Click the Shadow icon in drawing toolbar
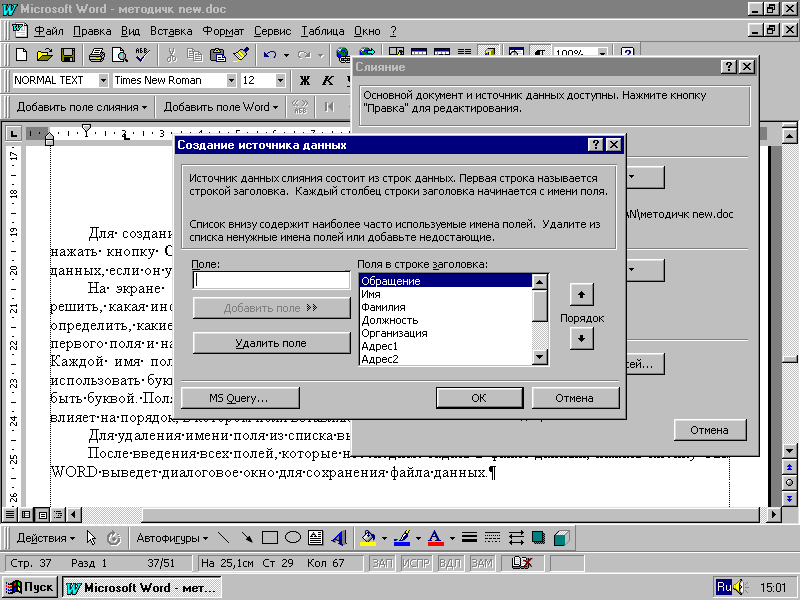This screenshot has width=800, height=600. 538,538
